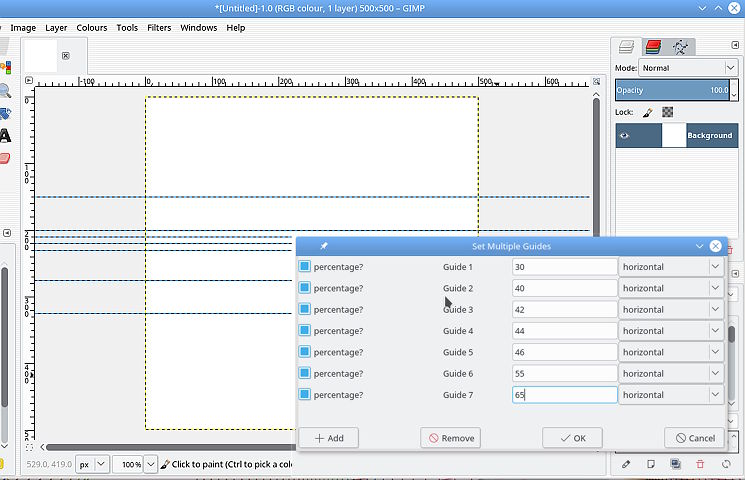
Task: Click edit layer attributes pencil icon
Action: (x=626, y=464)
